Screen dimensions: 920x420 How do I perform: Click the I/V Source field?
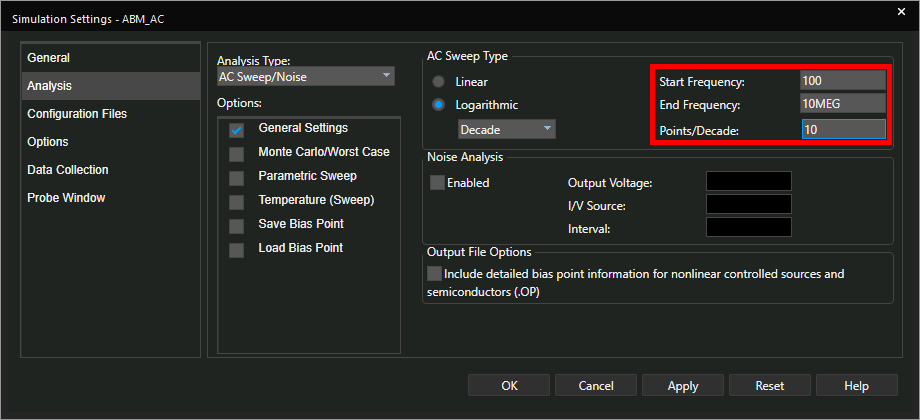tap(749, 204)
